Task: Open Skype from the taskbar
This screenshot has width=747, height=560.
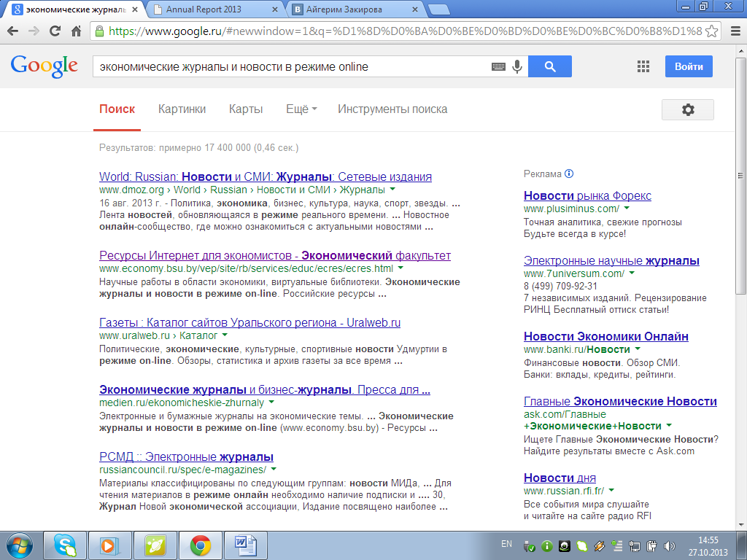Action: [65, 545]
